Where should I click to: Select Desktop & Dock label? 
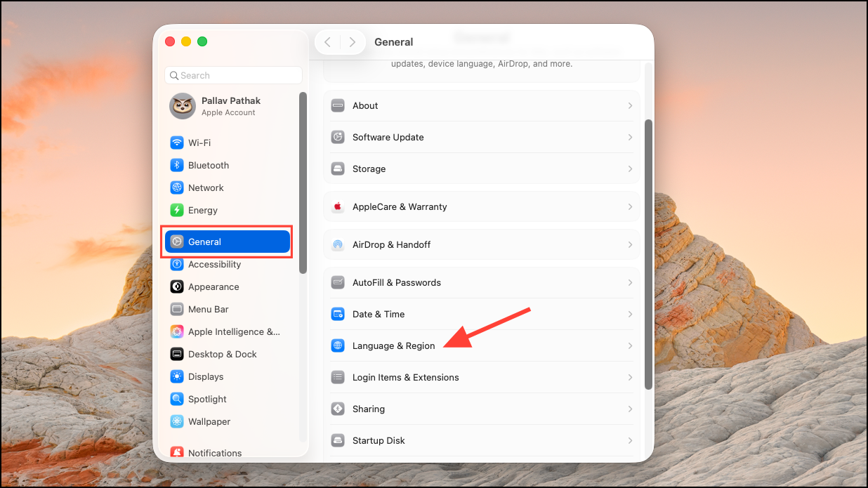[x=223, y=354]
